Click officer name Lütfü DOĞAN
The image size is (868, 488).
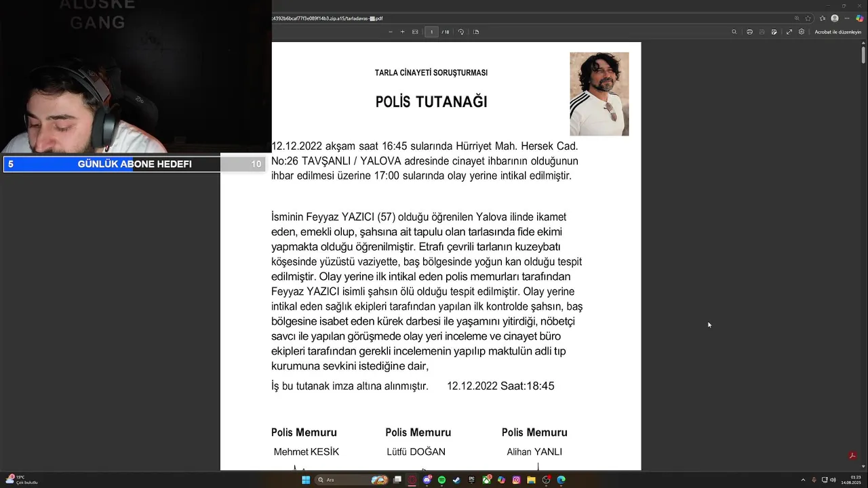pyautogui.click(x=416, y=452)
